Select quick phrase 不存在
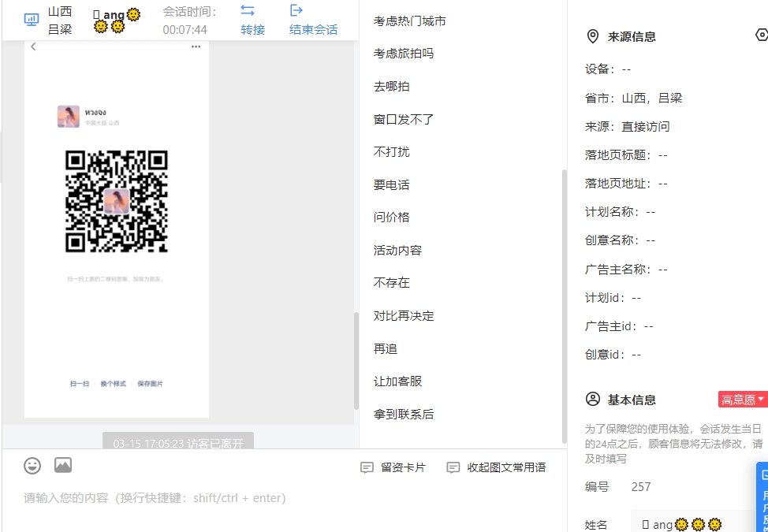Screen dimensions: 768x532 (x=391, y=282)
